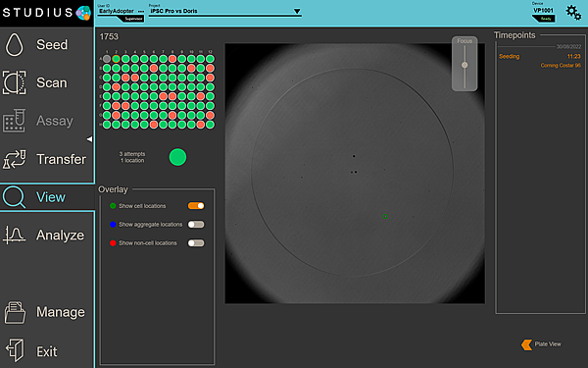Click the VP1001 device Ready status
The height and width of the screenshot is (368, 588).
(546, 19)
